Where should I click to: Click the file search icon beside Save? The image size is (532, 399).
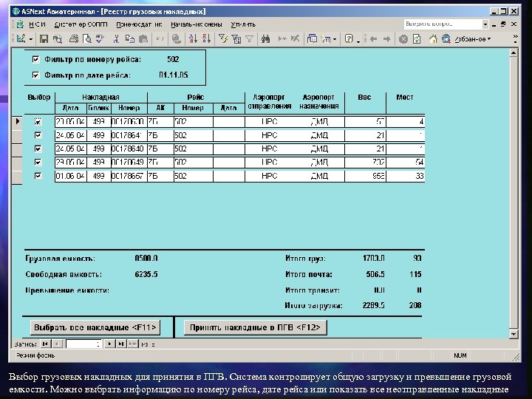pyautogui.click(x=58, y=39)
